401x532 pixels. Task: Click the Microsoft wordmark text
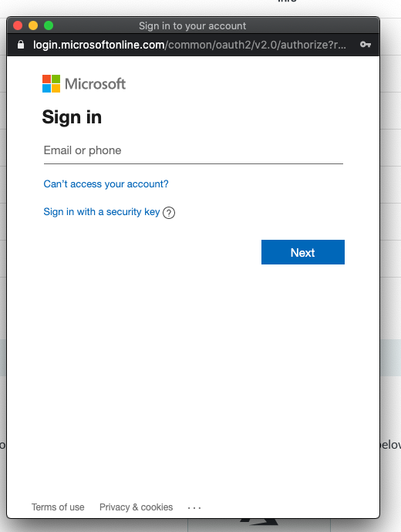point(95,84)
